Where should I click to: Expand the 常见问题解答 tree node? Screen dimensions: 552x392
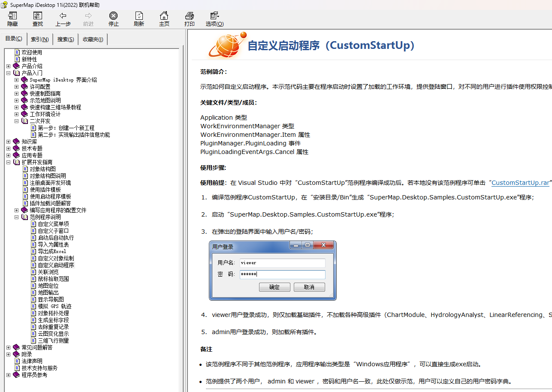[9, 347]
